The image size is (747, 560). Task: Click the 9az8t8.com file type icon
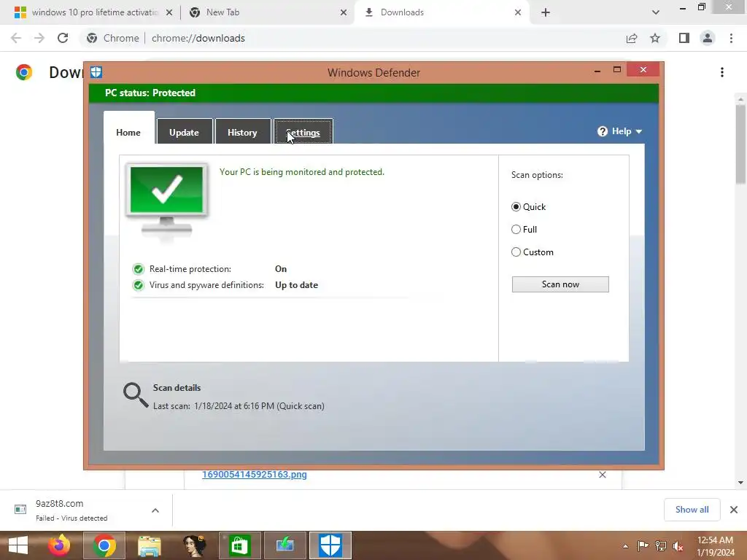20,510
